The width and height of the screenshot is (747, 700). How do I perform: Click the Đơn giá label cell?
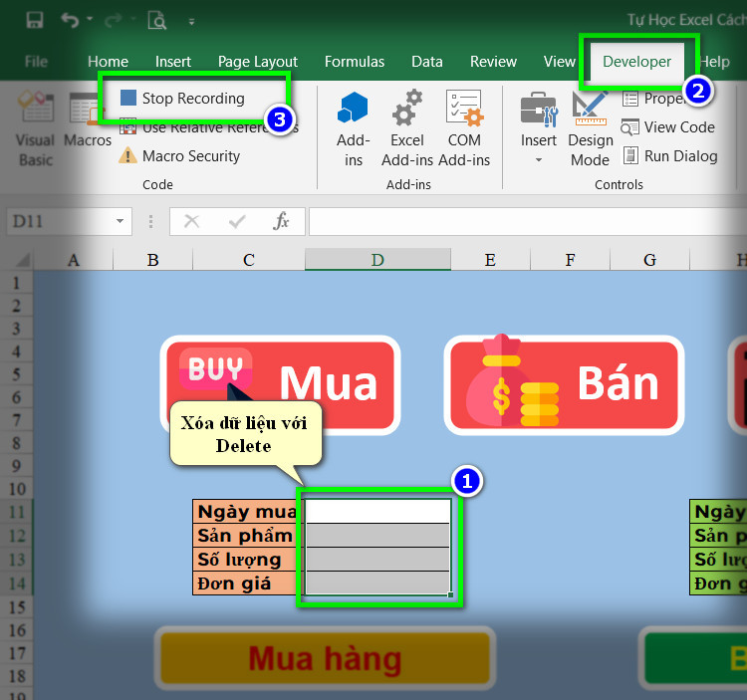coord(248,583)
